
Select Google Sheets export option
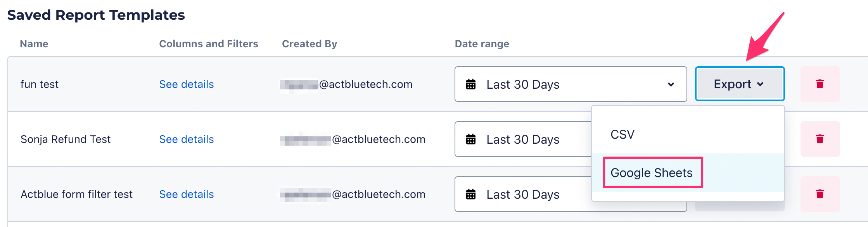[x=652, y=173]
